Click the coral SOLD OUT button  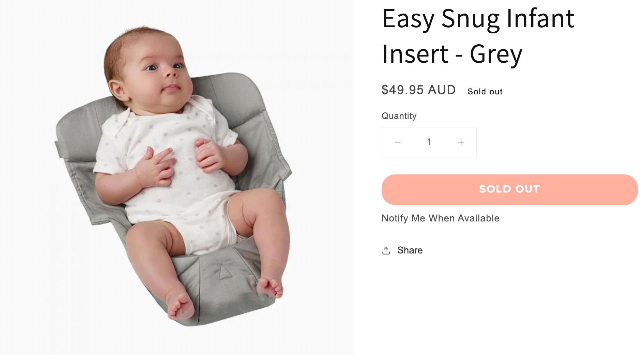(509, 189)
